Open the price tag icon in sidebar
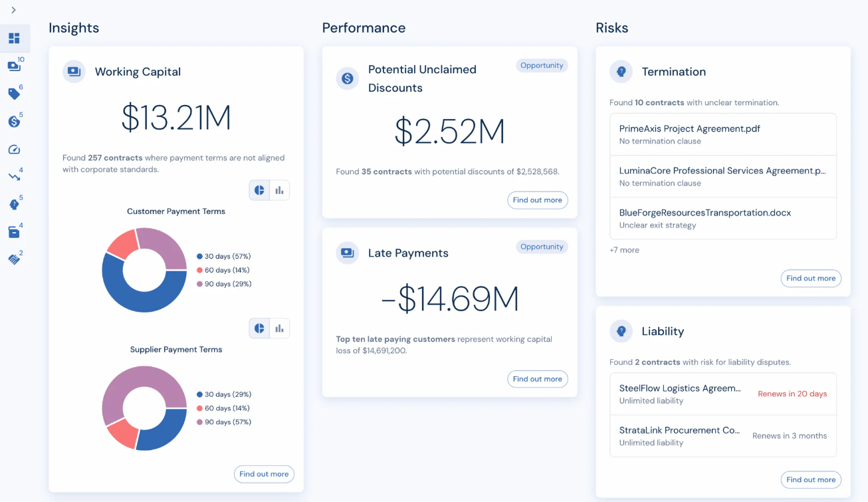Viewport: 868px width, 502px height. (x=14, y=94)
